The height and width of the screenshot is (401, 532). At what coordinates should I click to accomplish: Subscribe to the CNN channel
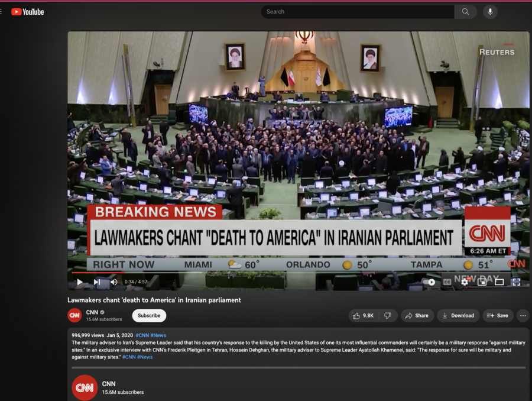pos(149,315)
